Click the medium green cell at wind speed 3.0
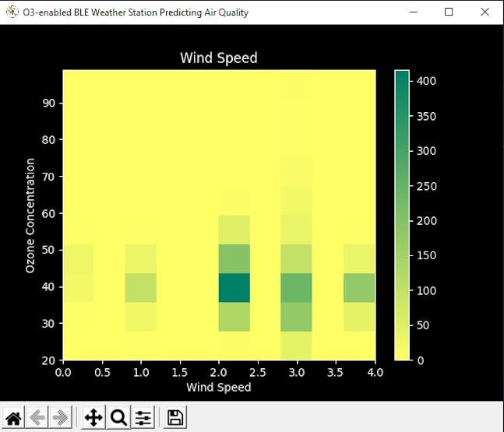The image size is (504, 432). coord(296,287)
